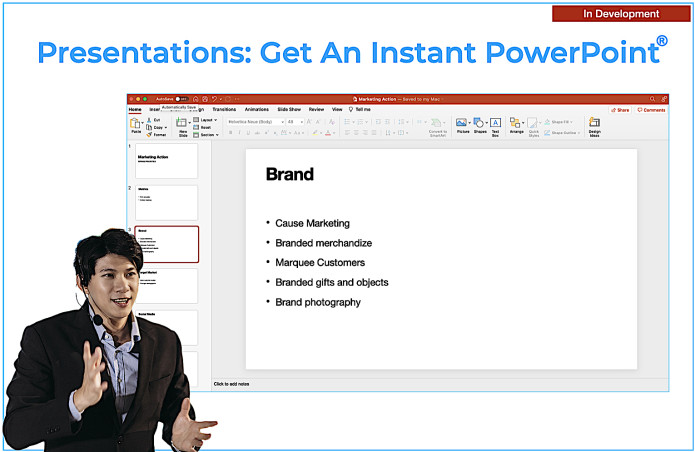Screen dimensions: 695x452
Task: Click the Arrange objects icon
Action: coord(516,124)
